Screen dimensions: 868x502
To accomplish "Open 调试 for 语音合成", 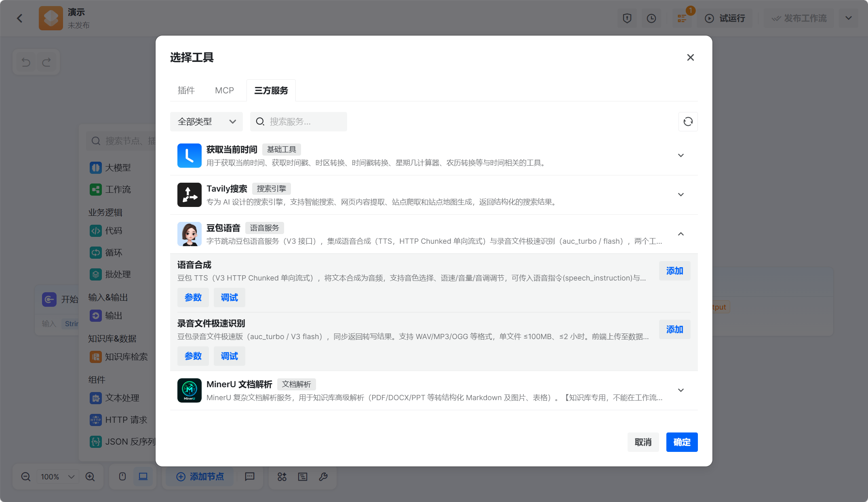I will (x=230, y=297).
